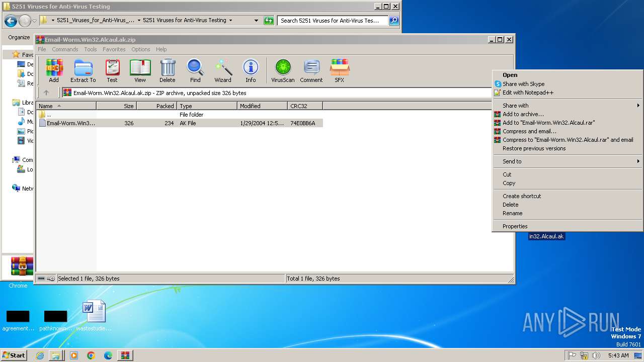Click Explorer address refresh button
644x362 pixels.
pyautogui.click(x=269, y=21)
